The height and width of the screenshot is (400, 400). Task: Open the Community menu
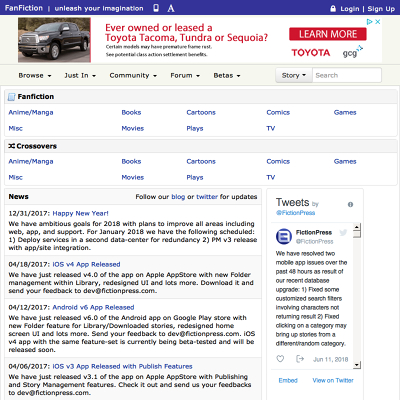pyautogui.click(x=133, y=76)
